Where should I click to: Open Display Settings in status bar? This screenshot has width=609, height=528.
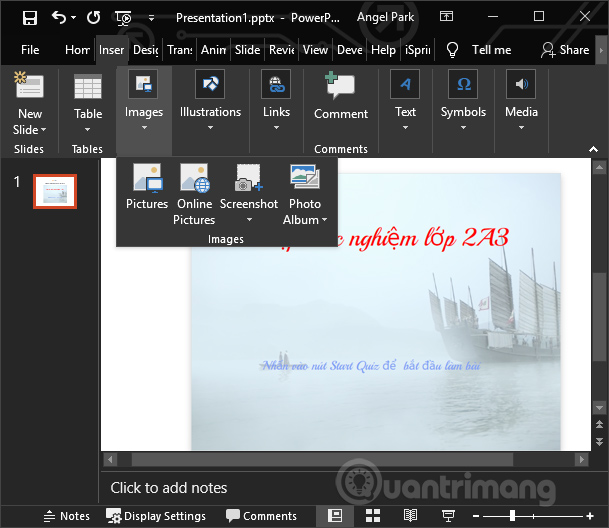[156, 516]
